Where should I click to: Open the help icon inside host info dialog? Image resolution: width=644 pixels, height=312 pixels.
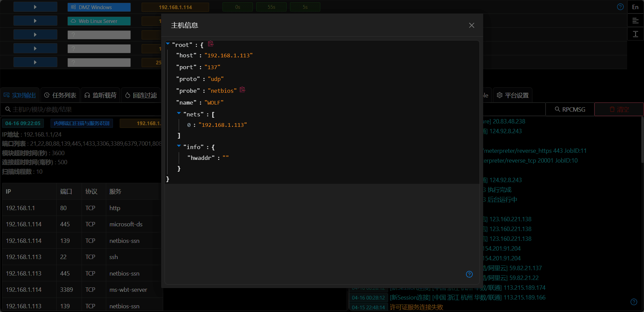pos(469,274)
